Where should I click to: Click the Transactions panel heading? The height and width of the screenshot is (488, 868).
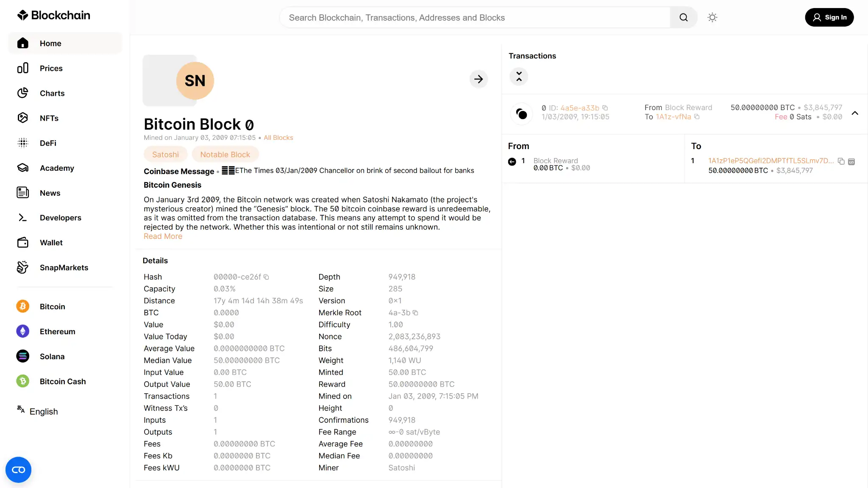pyautogui.click(x=532, y=56)
